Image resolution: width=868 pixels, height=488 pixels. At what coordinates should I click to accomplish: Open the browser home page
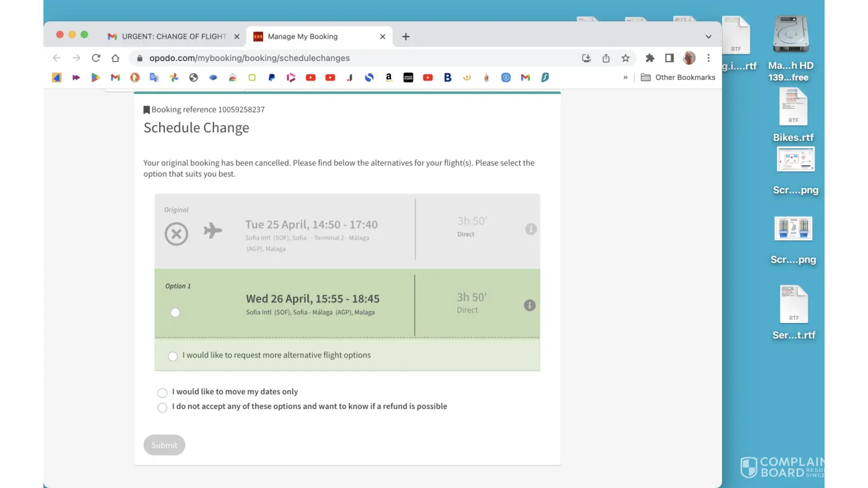(115, 58)
